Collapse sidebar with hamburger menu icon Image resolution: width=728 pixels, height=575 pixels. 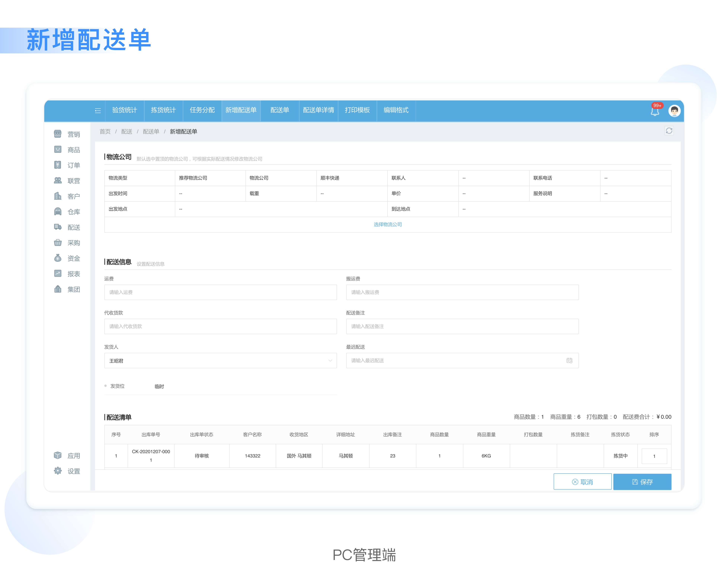click(x=98, y=111)
